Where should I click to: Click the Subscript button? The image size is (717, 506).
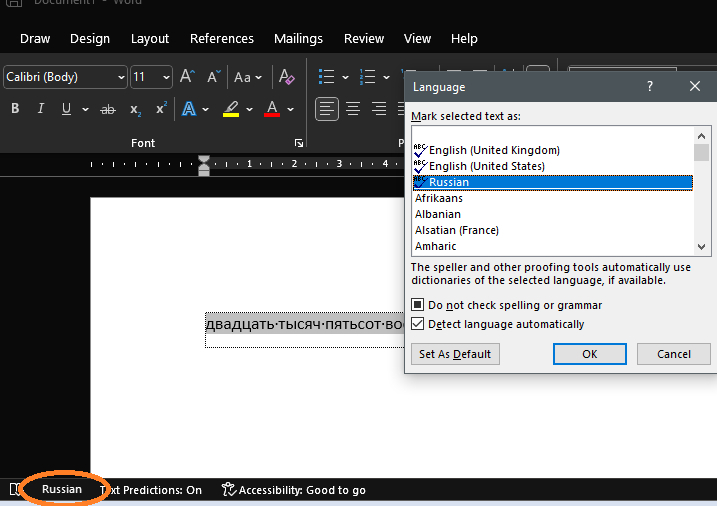pyautogui.click(x=135, y=109)
